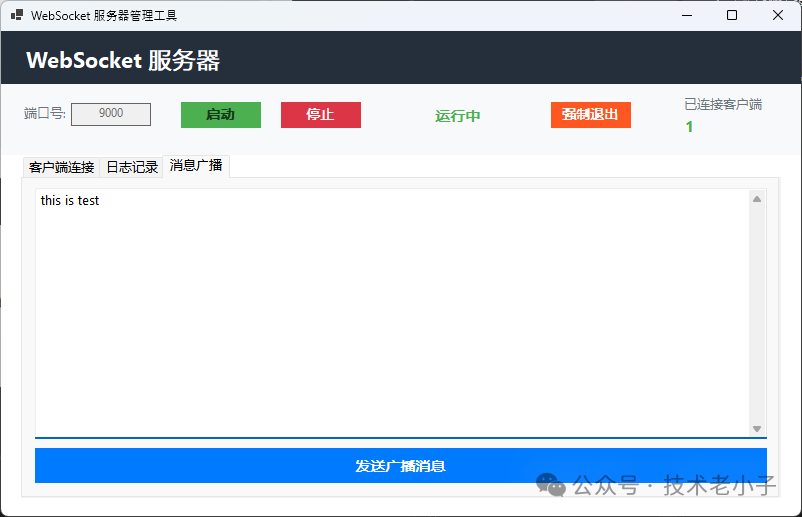Click the scrollbar up arrow in message box
This screenshot has height=517, width=802.
coord(757,199)
